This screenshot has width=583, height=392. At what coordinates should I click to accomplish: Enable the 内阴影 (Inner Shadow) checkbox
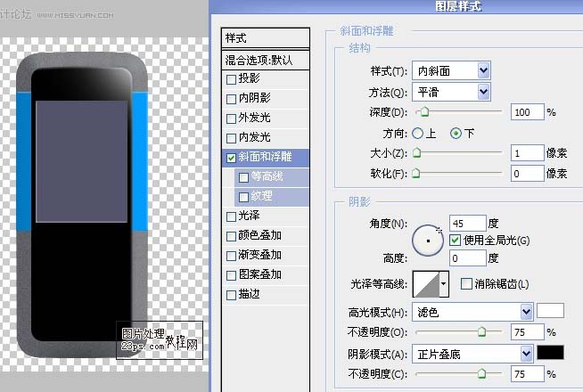pyautogui.click(x=232, y=99)
